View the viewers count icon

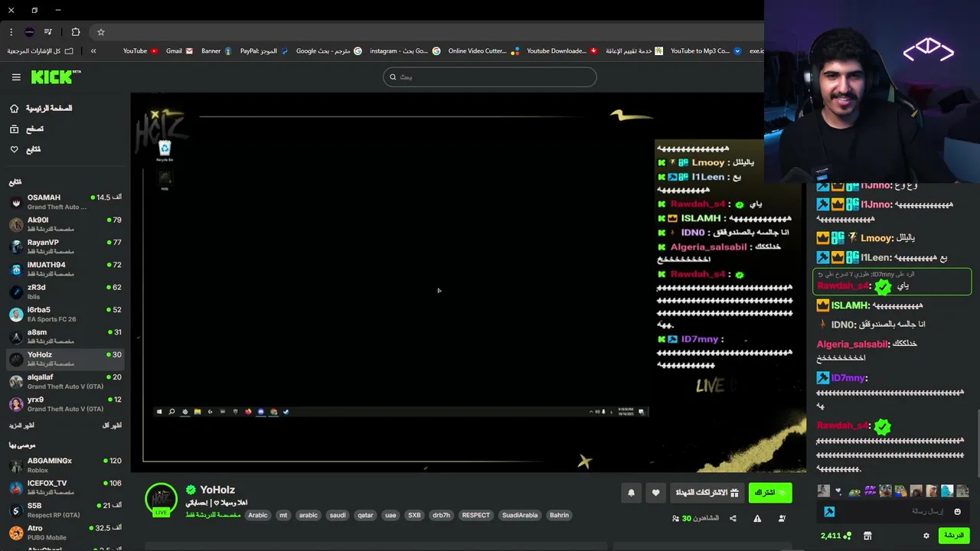(675, 518)
